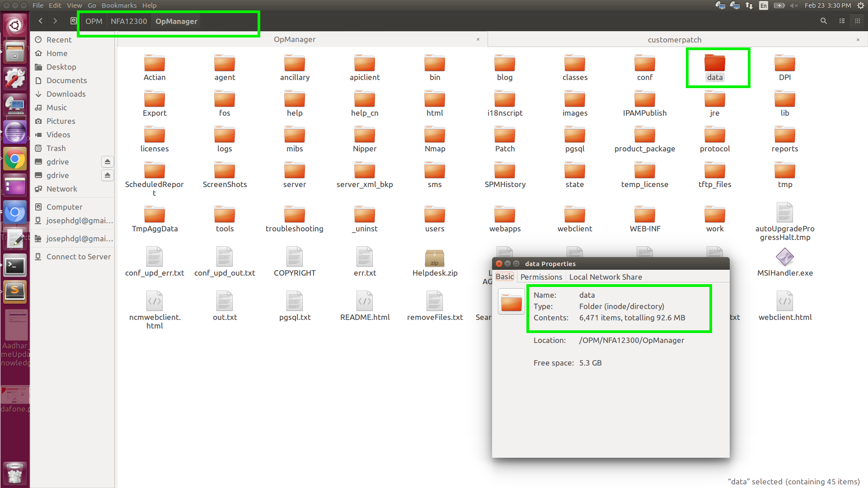Screen dimensions: 868x488
Task: Navigate to NFA12300 in path bar
Action: point(129,21)
